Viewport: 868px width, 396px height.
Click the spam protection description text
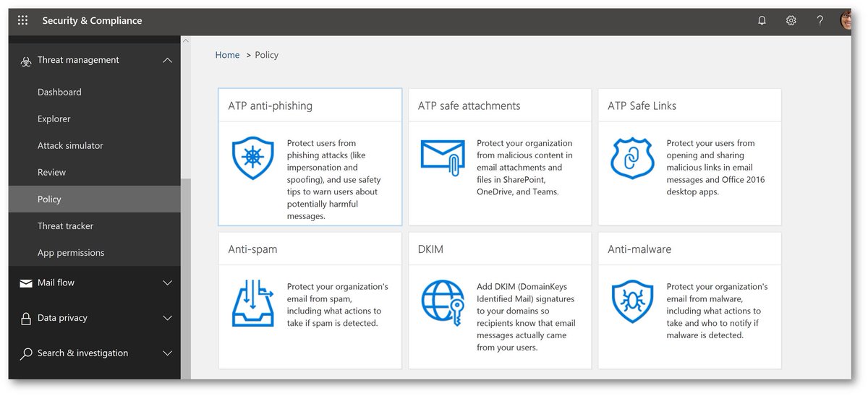pos(337,305)
